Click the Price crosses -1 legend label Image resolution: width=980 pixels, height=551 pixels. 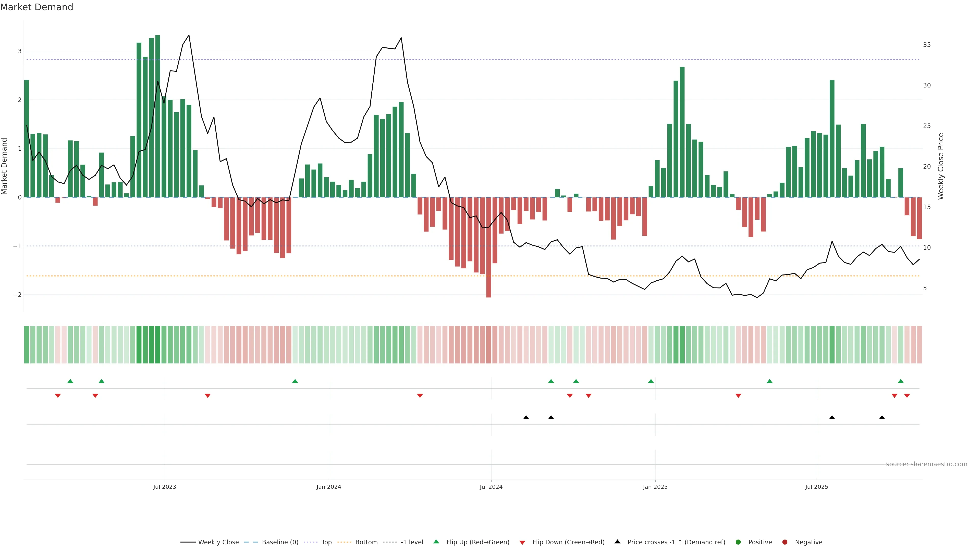coord(676,542)
